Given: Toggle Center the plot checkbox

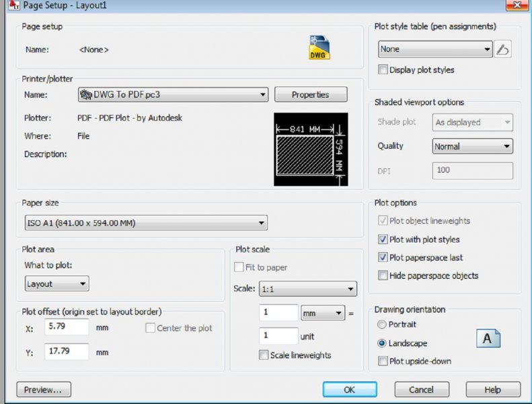Looking at the screenshot, I should coord(150,328).
